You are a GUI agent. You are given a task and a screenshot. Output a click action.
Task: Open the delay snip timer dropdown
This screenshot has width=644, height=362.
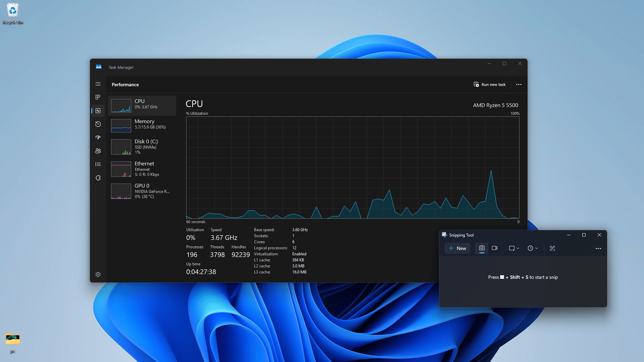pyautogui.click(x=533, y=248)
